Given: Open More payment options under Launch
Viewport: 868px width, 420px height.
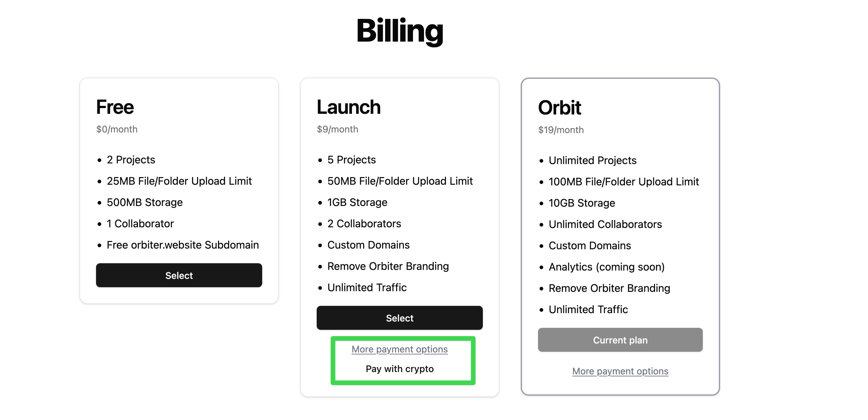Looking at the screenshot, I should tap(399, 349).
